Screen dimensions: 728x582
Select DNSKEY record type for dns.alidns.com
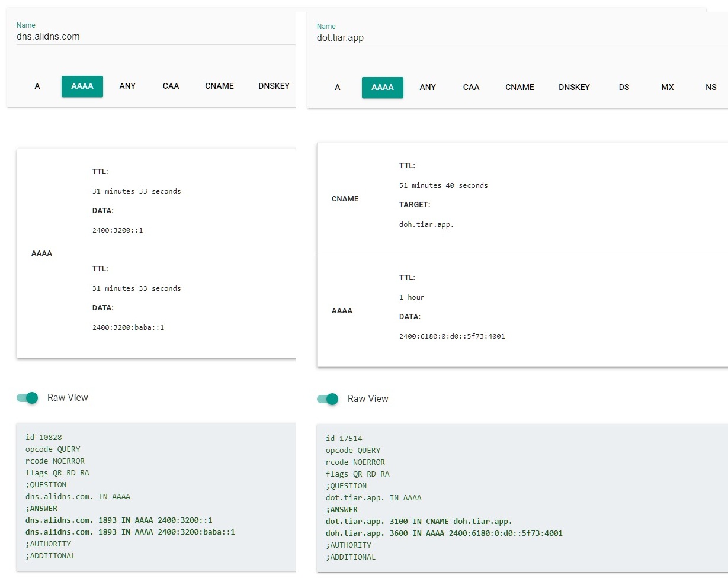tap(274, 86)
